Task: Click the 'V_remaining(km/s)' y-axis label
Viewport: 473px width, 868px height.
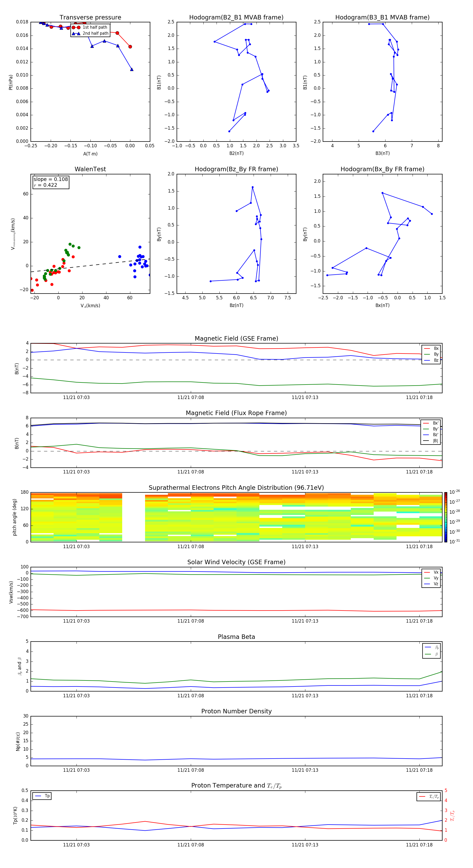Action: tap(13, 234)
